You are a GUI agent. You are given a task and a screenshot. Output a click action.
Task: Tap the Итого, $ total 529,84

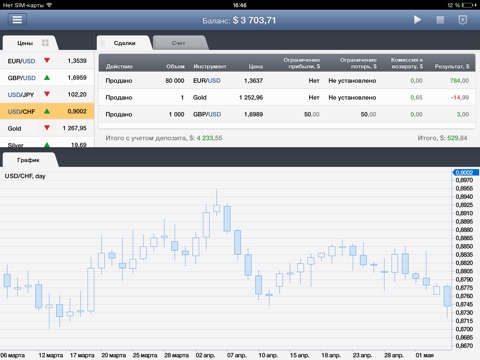pos(457,138)
